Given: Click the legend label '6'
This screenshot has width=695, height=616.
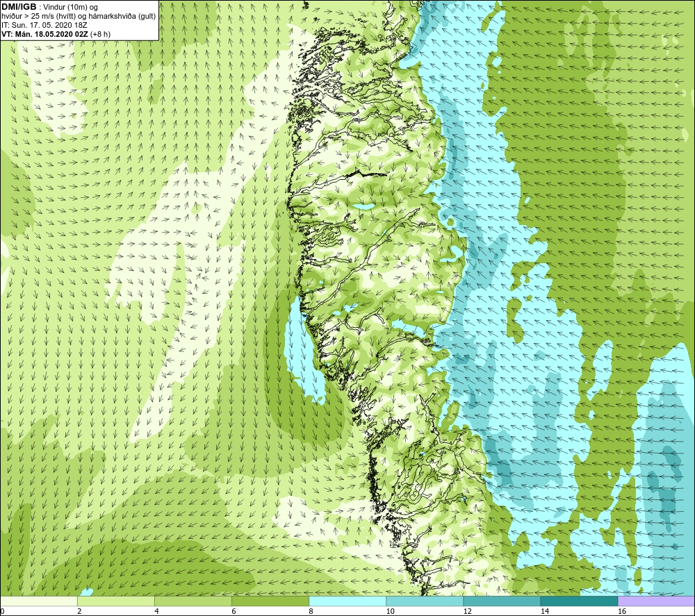Looking at the screenshot, I should coord(234,612).
